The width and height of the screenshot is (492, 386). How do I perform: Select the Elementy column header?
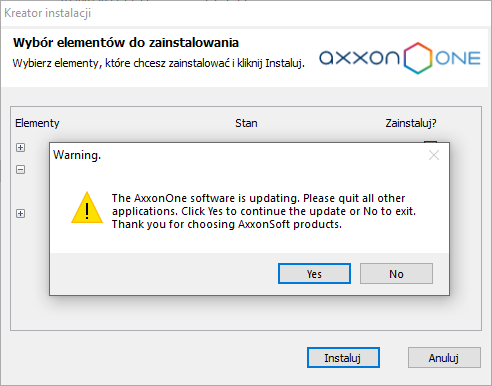[x=37, y=123]
